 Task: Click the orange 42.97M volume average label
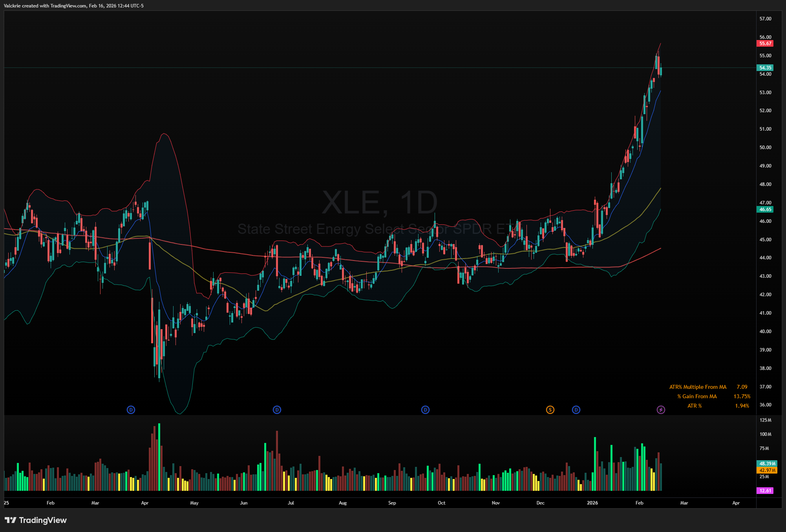click(x=767, y=470)
